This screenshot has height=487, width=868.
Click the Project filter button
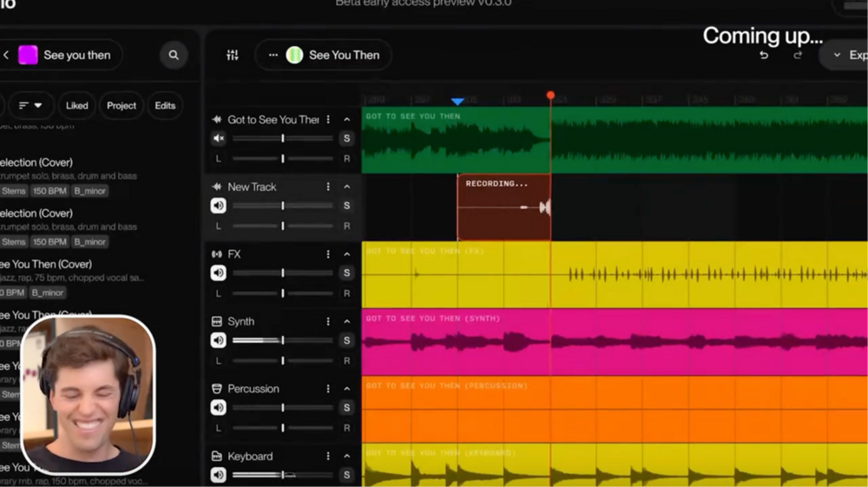122,106
